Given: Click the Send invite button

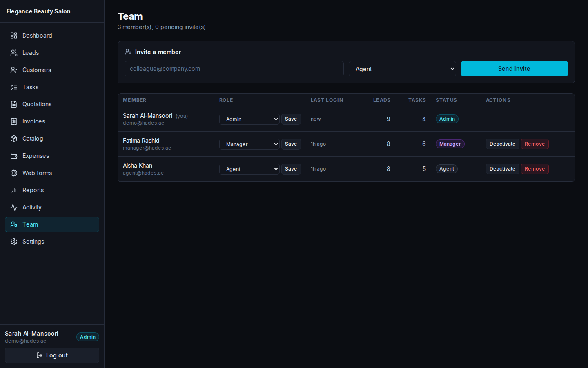Looking at the screenshot, I should pos(514,69).
